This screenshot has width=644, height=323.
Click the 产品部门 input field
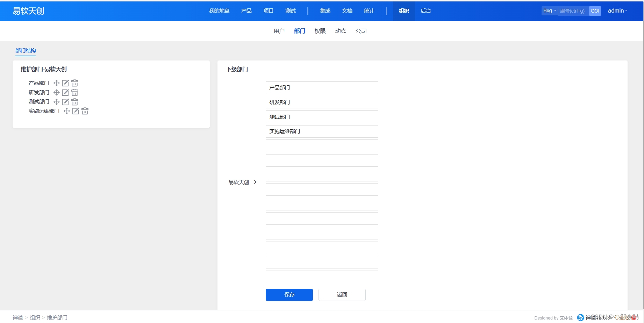click(x=322, y=88)
